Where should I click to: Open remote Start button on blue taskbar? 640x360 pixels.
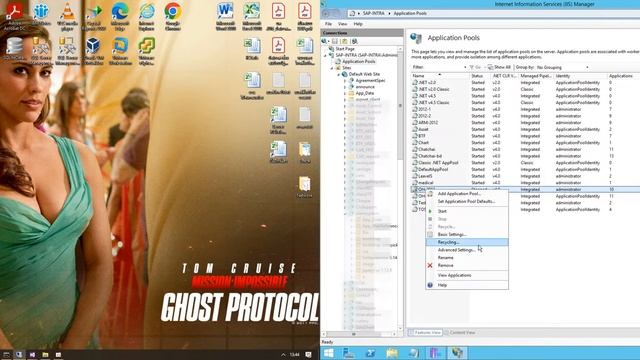329,353
